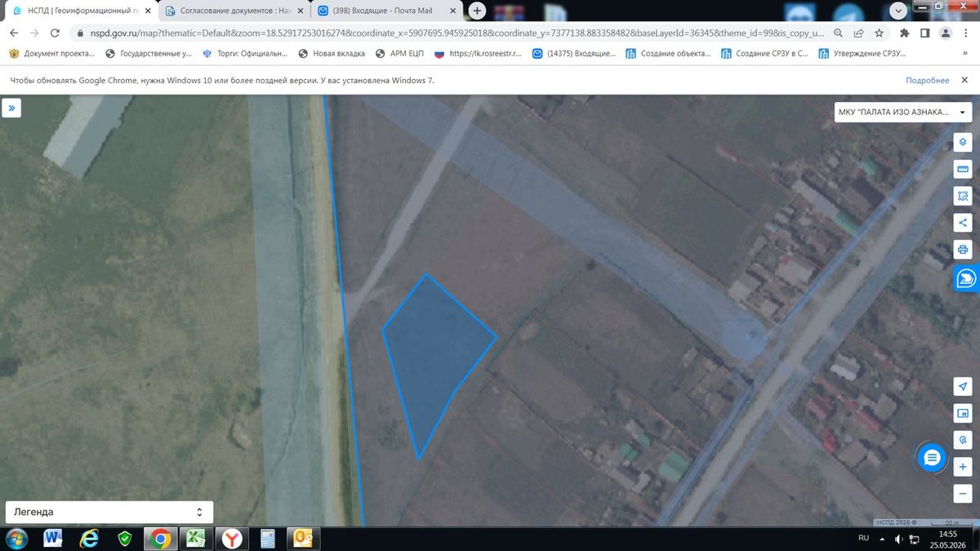
Task: Open Excel from the taskbar
Action: click(x=196, y=539)
